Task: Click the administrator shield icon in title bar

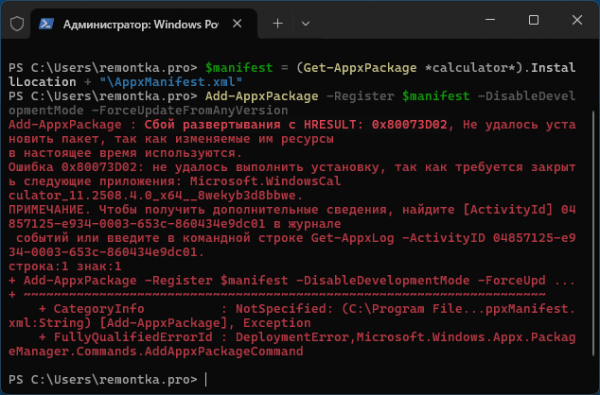Action: point(17,24)
